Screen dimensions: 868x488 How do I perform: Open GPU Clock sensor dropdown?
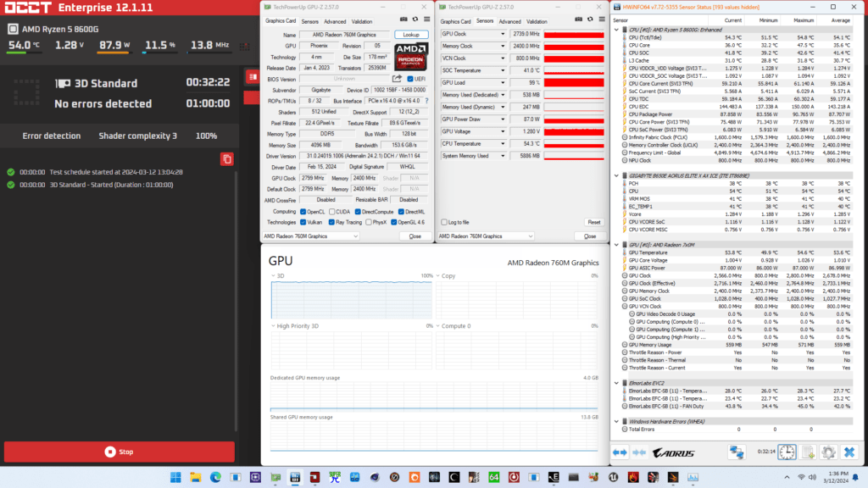[503, 34]
